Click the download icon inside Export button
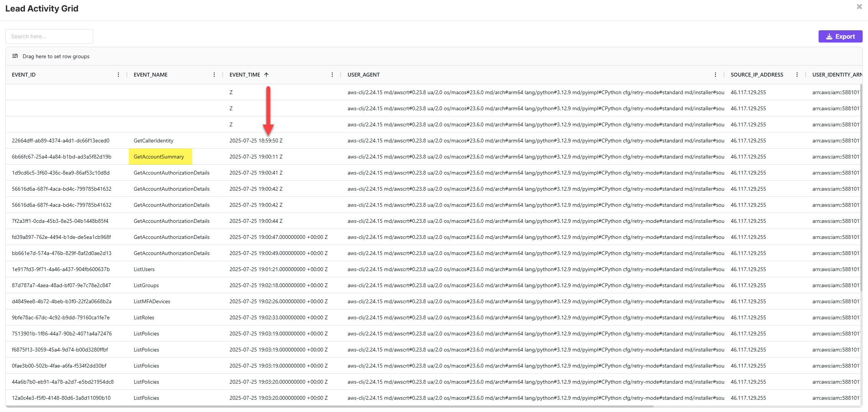Screen dimensions: 868x412 (x=829, y=36)
